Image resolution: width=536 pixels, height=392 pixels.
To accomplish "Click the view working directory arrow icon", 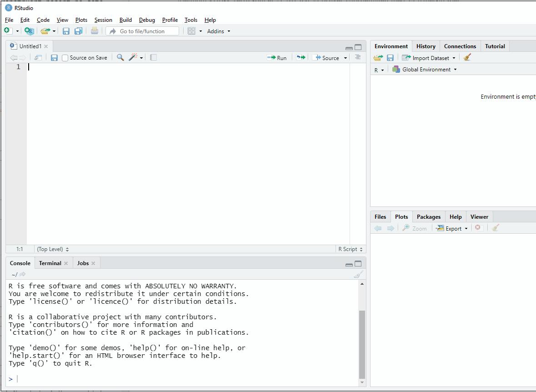I will coord(23,274).
